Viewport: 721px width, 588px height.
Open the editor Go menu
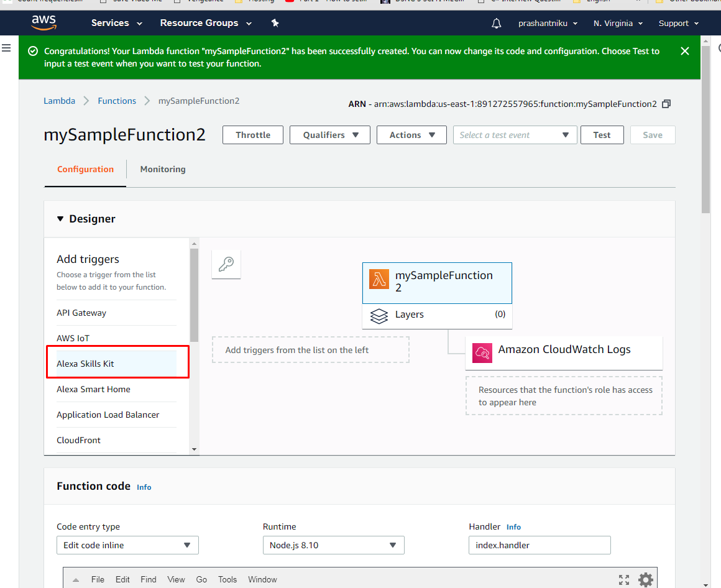pyautogui.click(x=201, y=580)
